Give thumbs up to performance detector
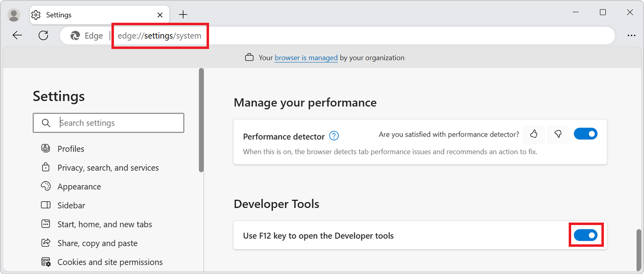 click(534, 134)
